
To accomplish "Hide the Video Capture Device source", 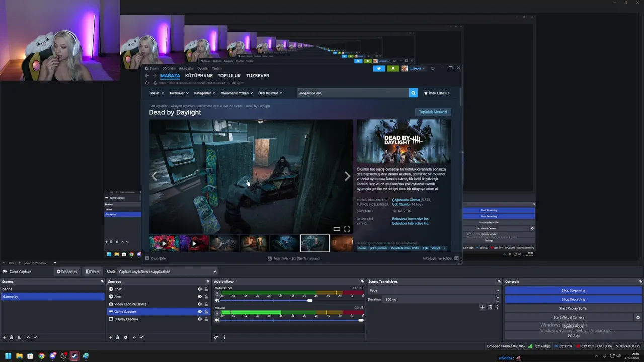I will click(x=200, y=304).
